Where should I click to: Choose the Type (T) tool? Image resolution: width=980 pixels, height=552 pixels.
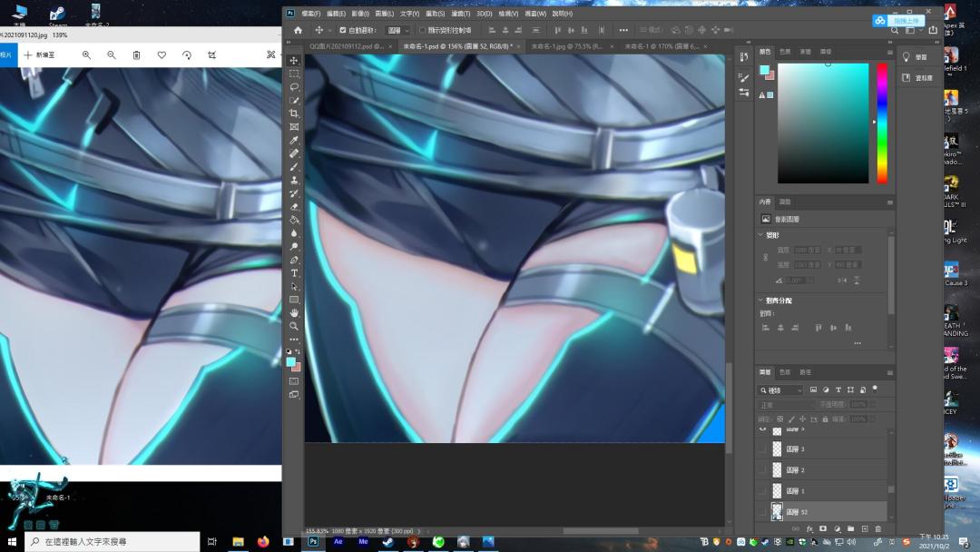(x=294, y=273)
